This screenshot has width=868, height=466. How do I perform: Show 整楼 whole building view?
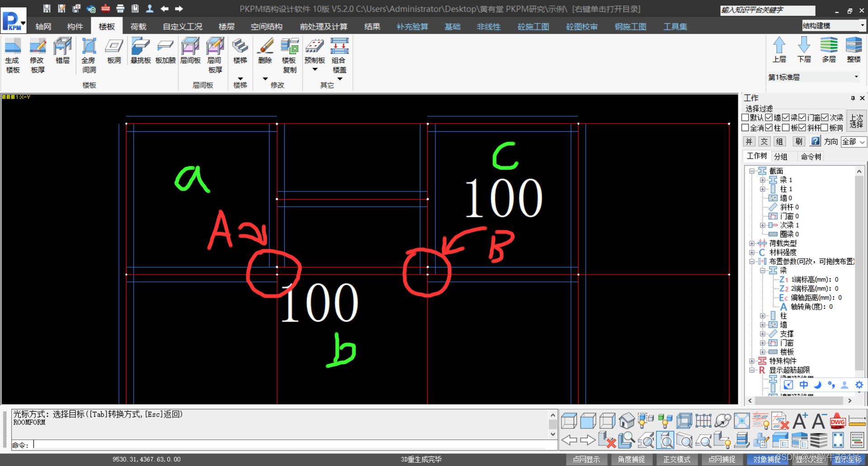(x=854, y=50)
